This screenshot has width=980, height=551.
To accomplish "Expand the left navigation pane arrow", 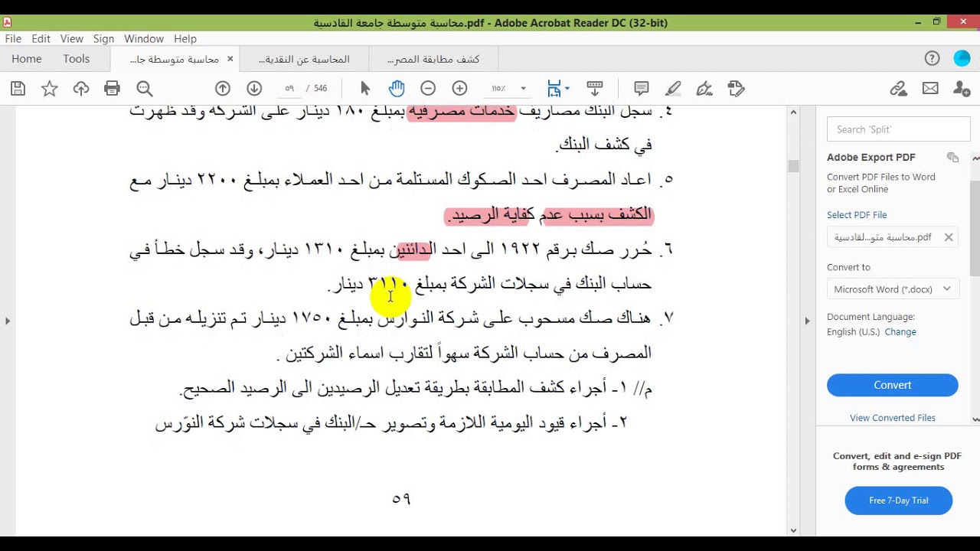I will pos(8,321).
